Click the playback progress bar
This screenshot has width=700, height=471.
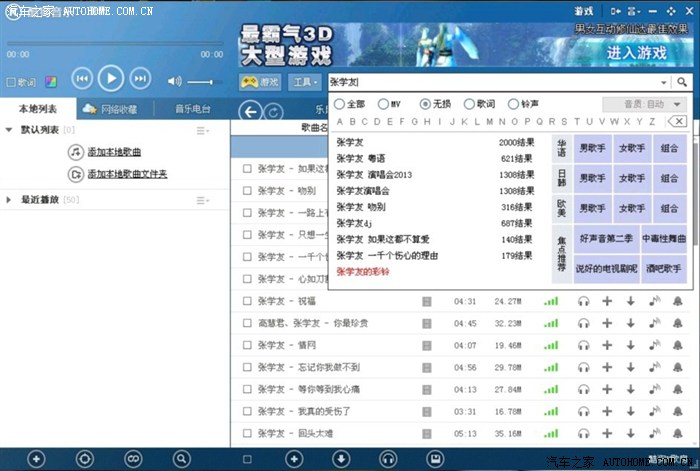(x=115, y=44)
